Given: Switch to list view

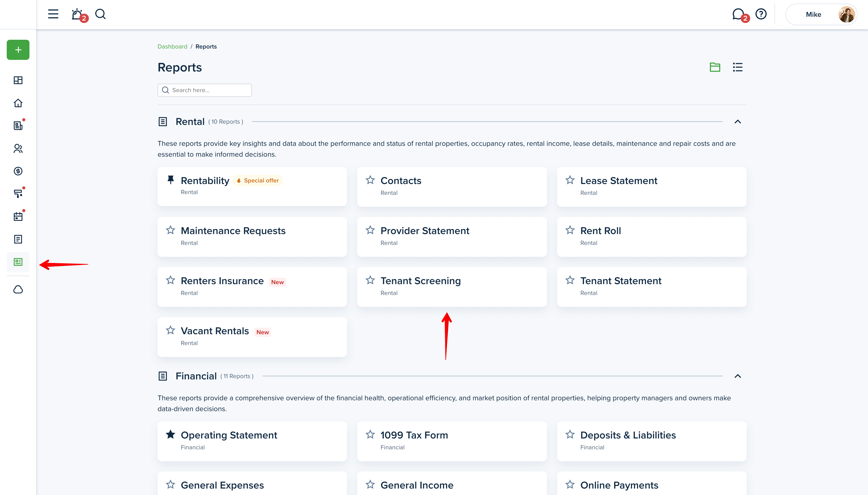Looking at the screenshot, I should coord(737,67).
